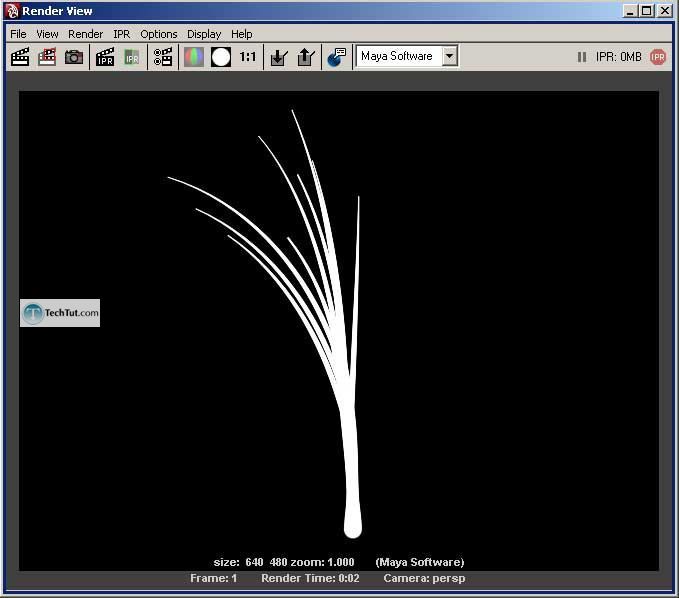Open the IPR menu

(121, 34)
